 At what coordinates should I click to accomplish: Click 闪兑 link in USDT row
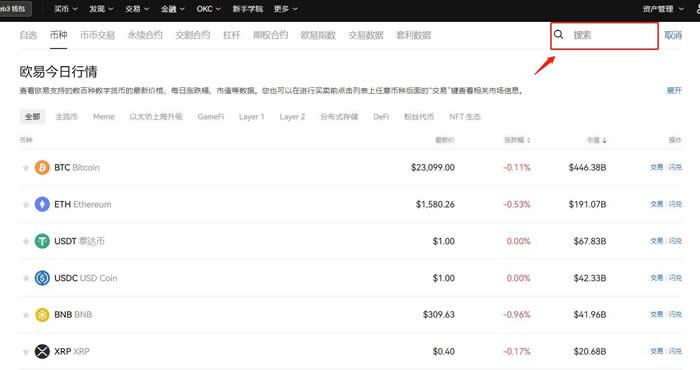[675, 241]
